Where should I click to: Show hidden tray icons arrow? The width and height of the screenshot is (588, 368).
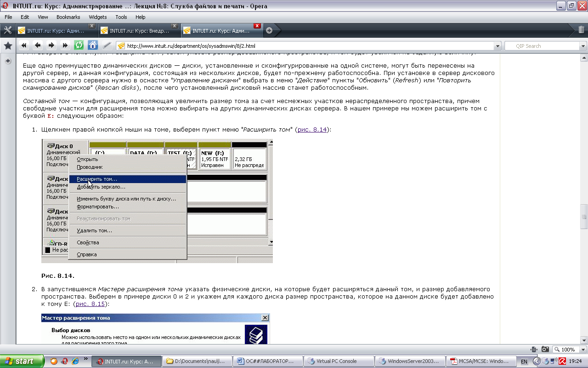[536, 362]
